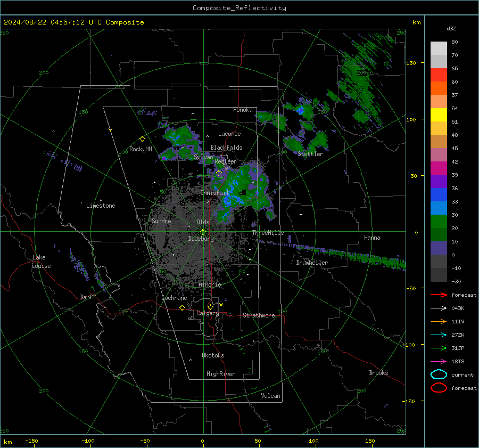Click the 150 tick on bottom axis
Screen dimensions: 479x448
coord(370,441)
